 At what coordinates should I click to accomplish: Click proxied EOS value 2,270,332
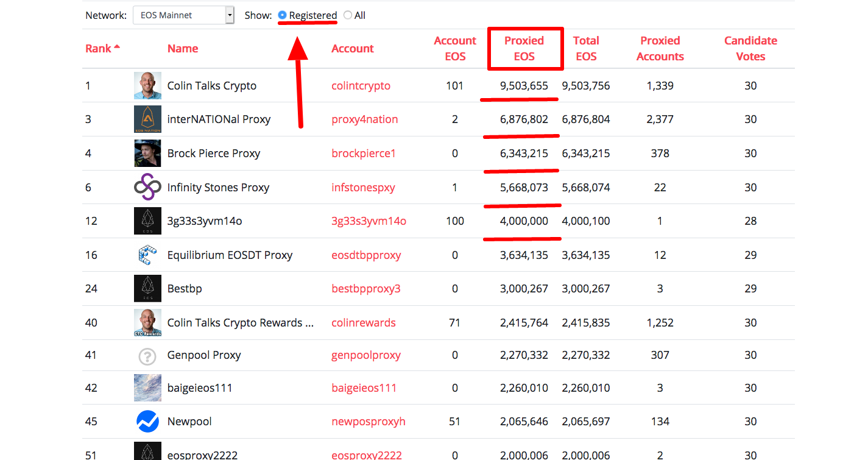point(524,355)
